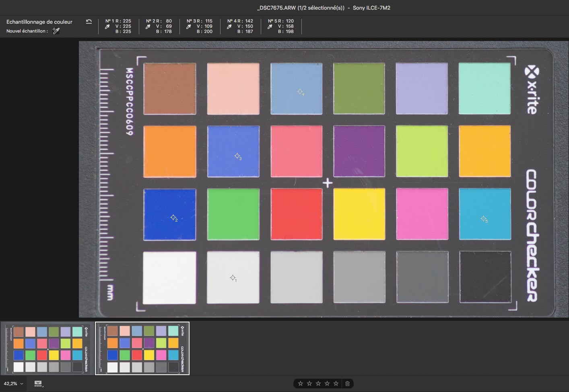Click the new color sample eyedropper tool

coord(56,31)
